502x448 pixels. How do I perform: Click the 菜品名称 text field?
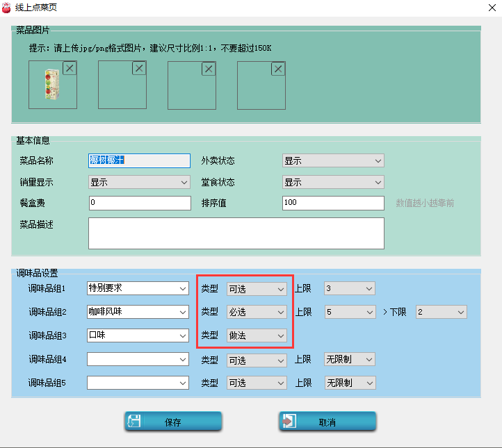139,160
